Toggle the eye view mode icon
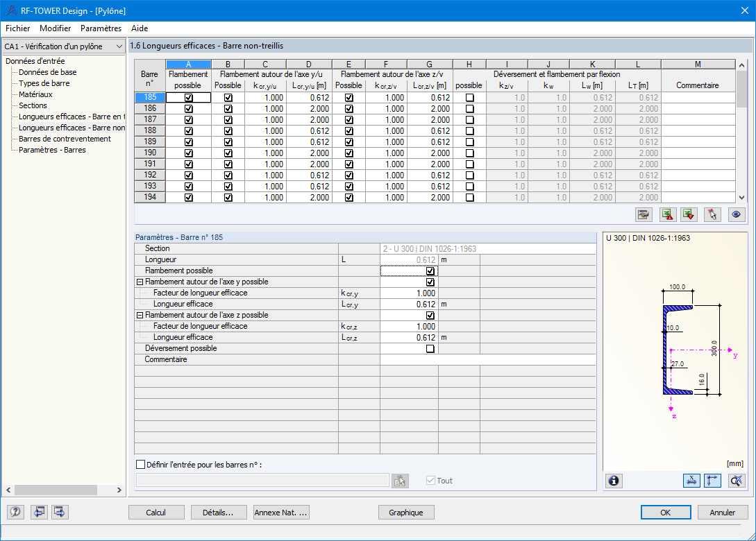The height and width of the screenshot is (541, 756). point(736,215)
